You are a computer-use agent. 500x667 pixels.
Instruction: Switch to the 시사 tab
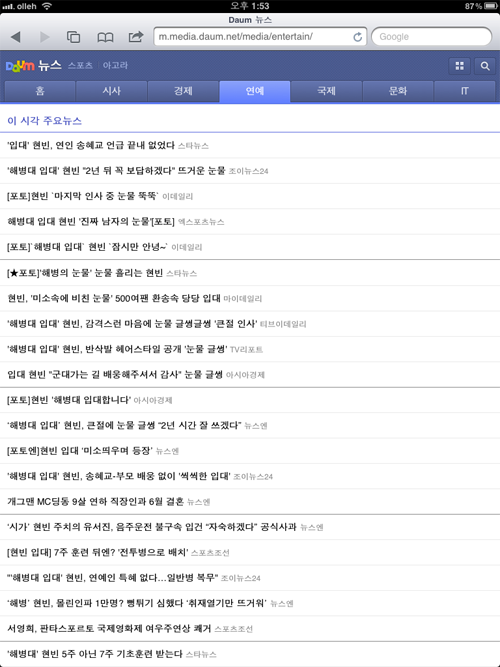point(111,91)
